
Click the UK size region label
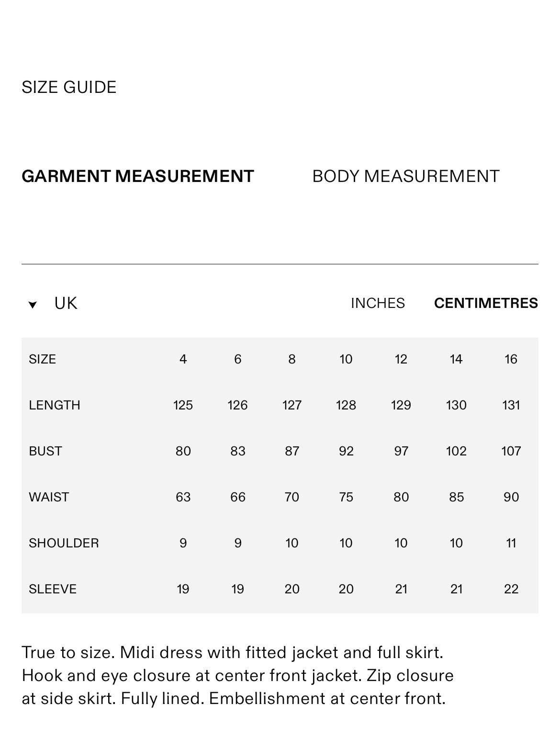point(66,303)
